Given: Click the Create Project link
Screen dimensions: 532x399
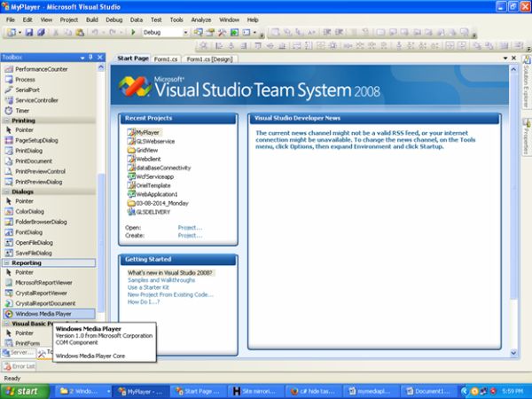Looking at the screenshot, I should [x=190, y=236].
